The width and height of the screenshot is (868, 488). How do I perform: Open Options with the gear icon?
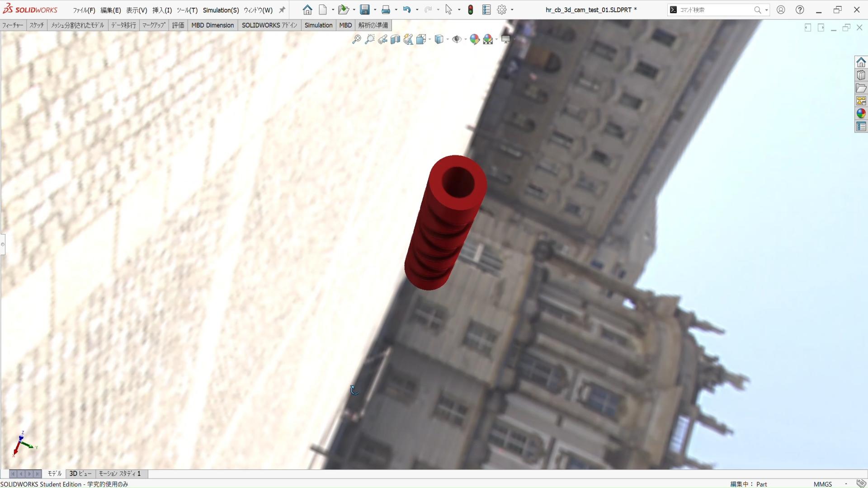pos(502,9)
